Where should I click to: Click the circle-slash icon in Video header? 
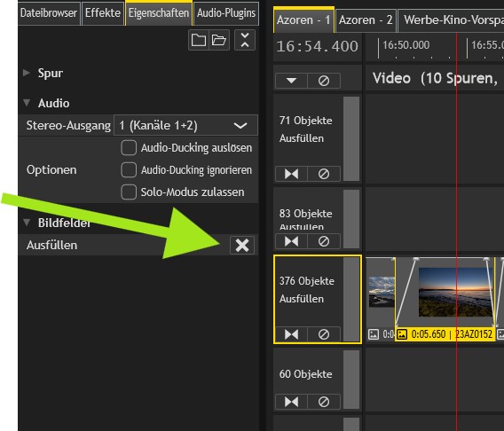point(324,81)
